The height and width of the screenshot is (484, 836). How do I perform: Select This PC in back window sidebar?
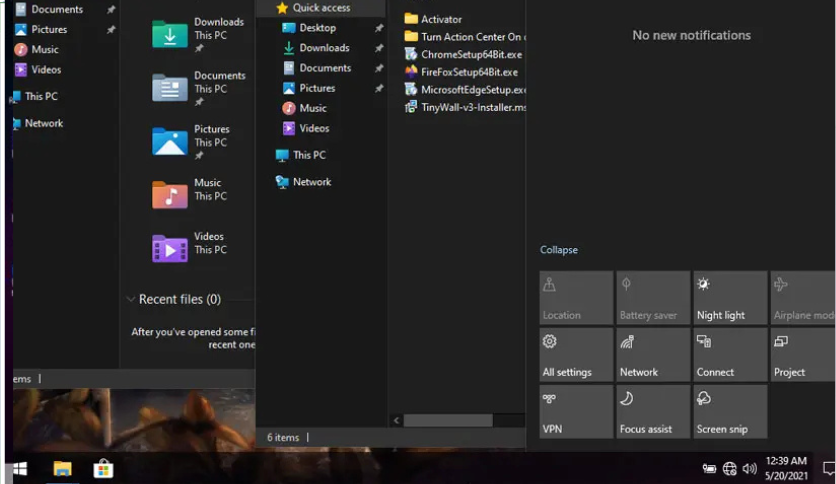pos(35,96)
